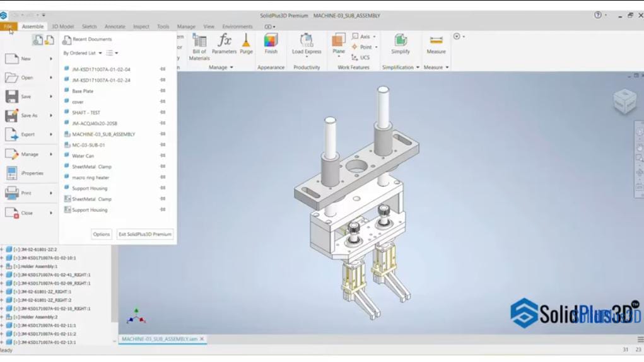Pin the Water Can recent document
The height and width of the screenshot is (362, 644).
[x=163, y=156]
